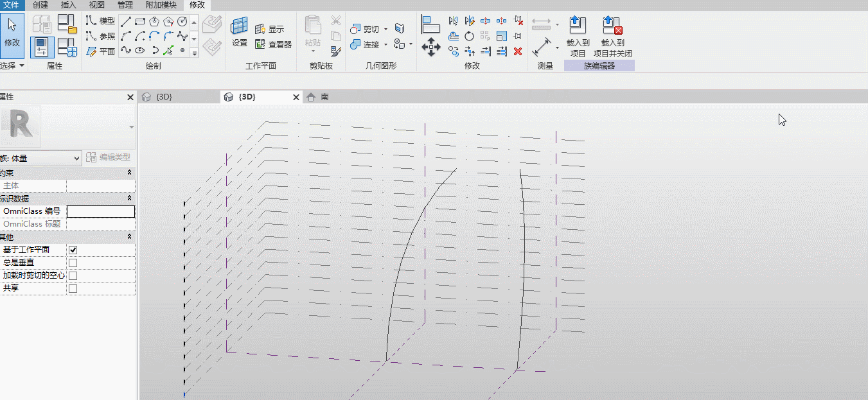Switch to the 创建 ribbon tab
The image size is (868, 400).
click(40, 5)
